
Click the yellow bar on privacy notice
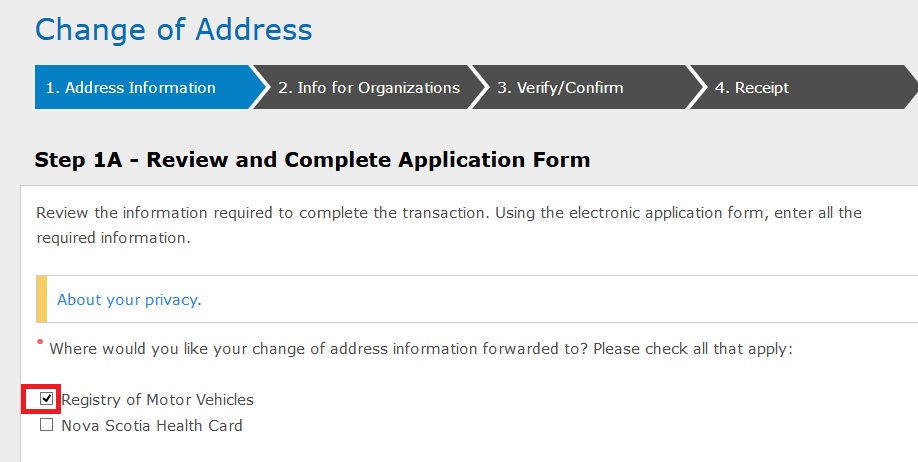pyautogui.click(x=41, y=299)
